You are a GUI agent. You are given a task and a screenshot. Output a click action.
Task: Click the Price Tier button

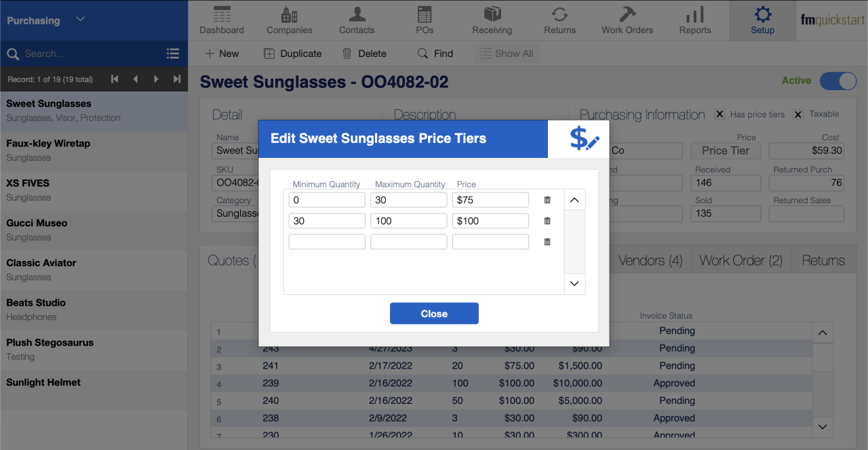(x=726, y=150)
